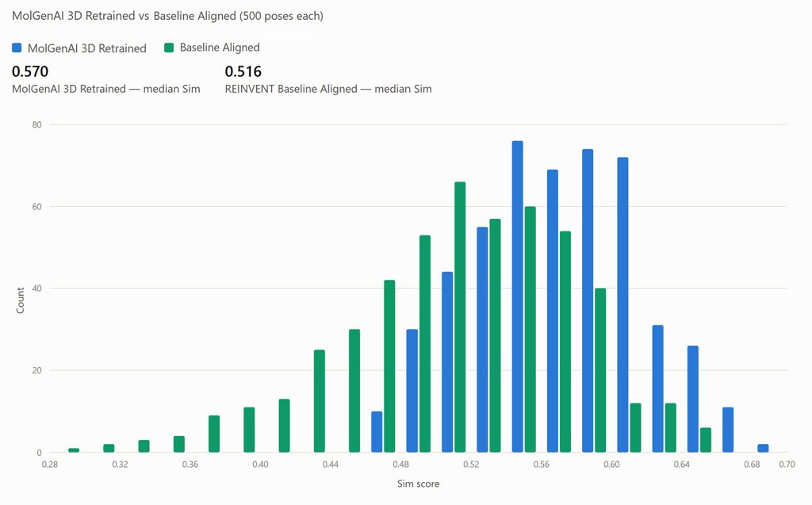Click the x-axis tick label 0.60
This screenshot has width=812, height=505.
click(611, 464)
